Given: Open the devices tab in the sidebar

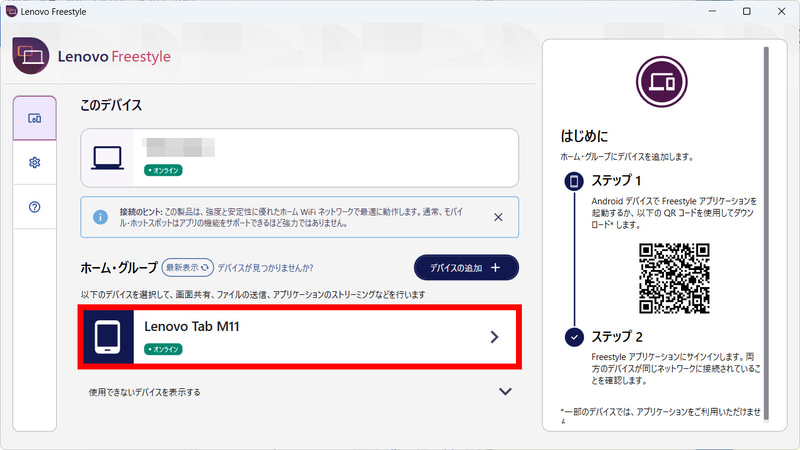Looking at the screenshot, I should pos(35,118).
